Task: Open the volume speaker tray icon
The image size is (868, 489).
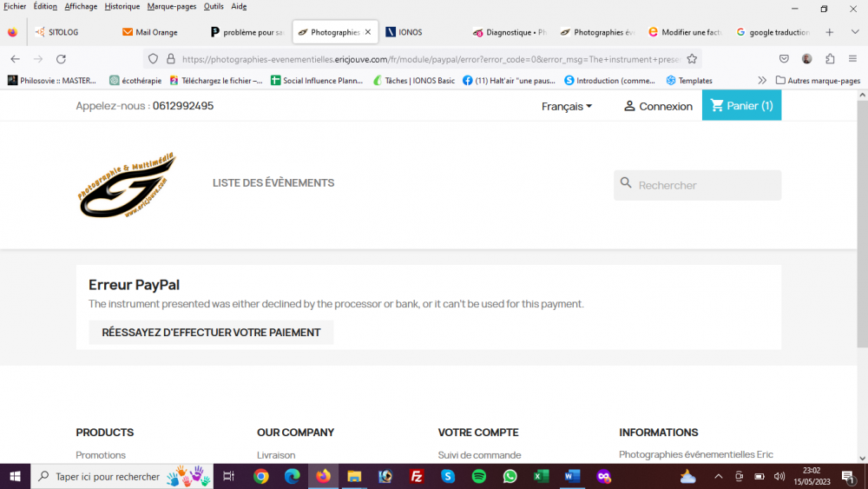Action: point(779,476)
